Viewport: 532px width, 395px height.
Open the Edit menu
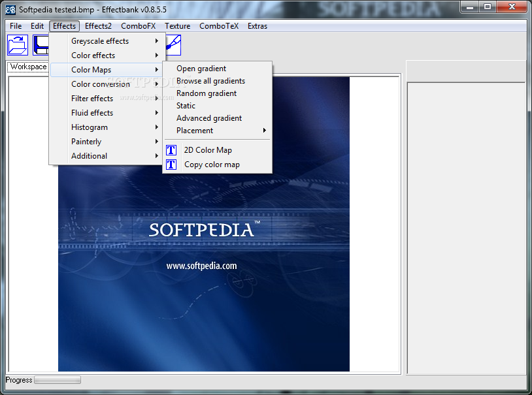37,26
